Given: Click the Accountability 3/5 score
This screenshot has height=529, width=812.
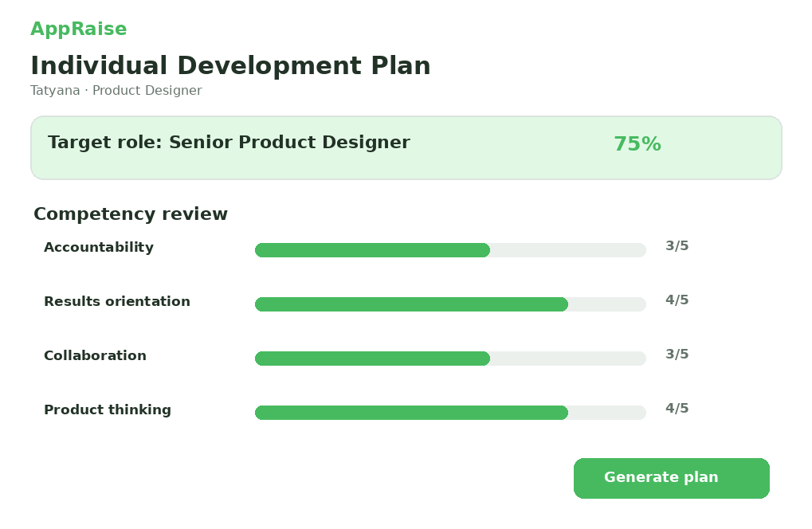Looking at the screenshot, I should point(677,246).
